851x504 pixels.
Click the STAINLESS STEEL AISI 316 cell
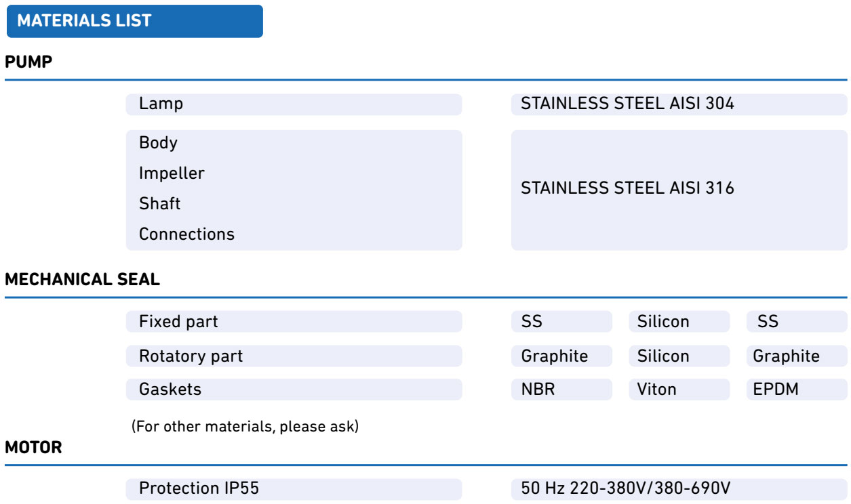click(679, 190)
